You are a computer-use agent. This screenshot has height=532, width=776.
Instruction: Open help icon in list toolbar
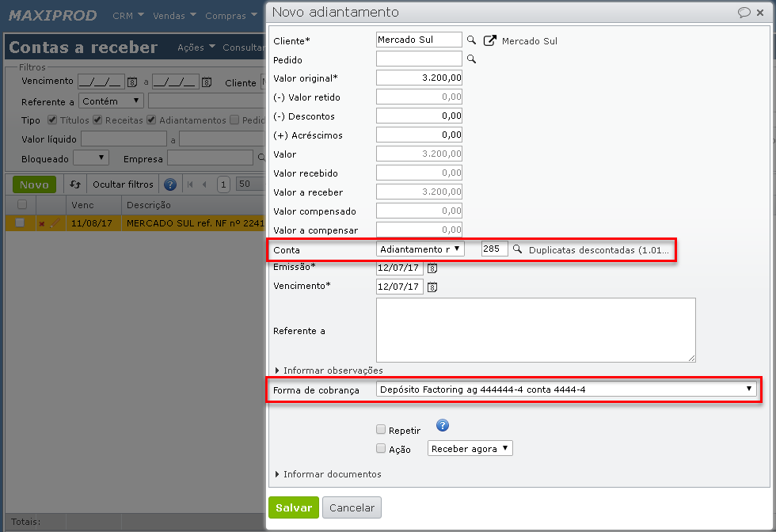click(170, 184)
